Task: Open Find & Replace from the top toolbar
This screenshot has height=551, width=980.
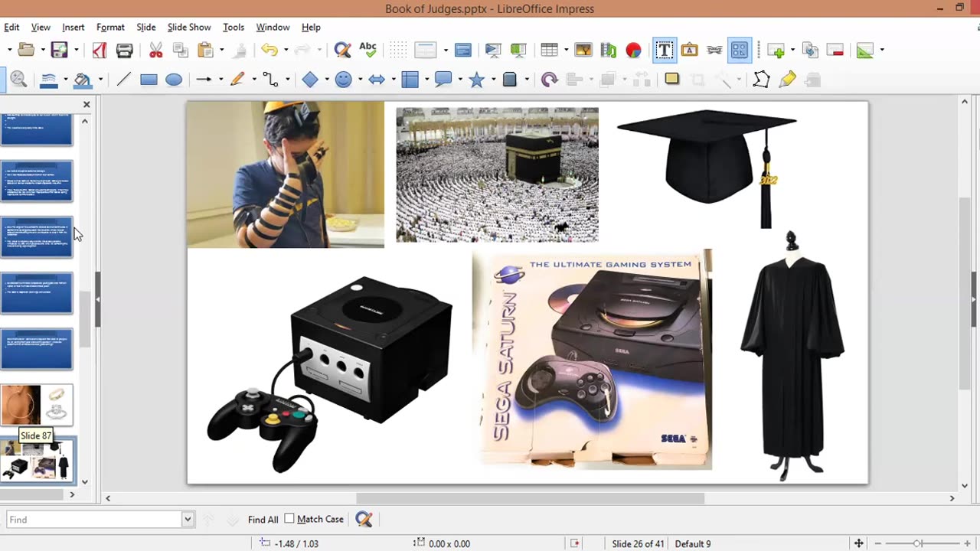Action: (342, 50)
